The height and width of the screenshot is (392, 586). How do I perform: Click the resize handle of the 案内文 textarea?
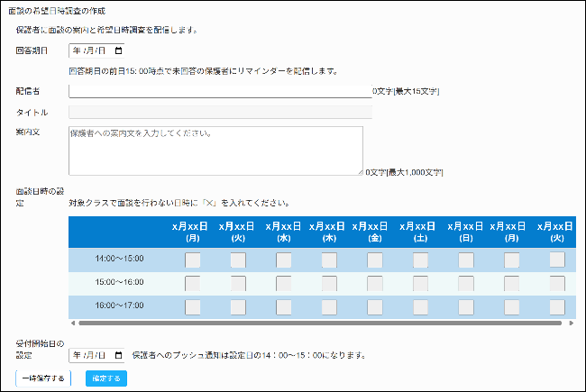point(360,170)
